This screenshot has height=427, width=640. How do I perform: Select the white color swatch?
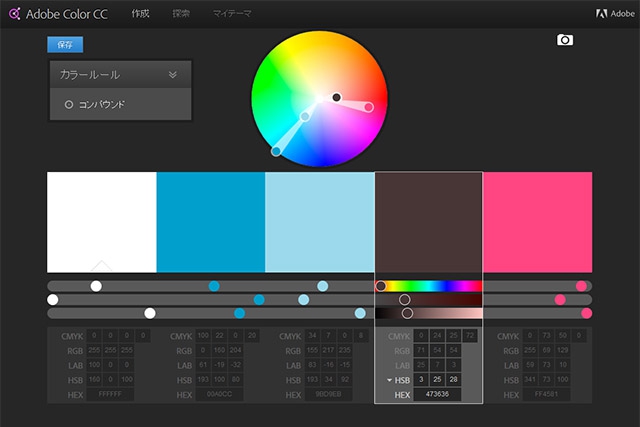click(x=102, y=222)
